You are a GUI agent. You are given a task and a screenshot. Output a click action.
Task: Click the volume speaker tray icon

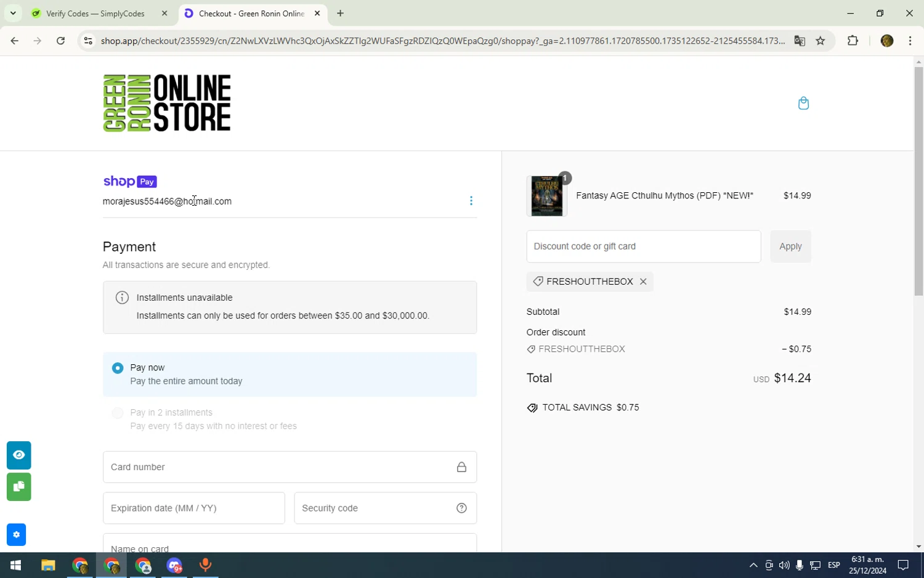pyautogui.click(x=784, y=565)
